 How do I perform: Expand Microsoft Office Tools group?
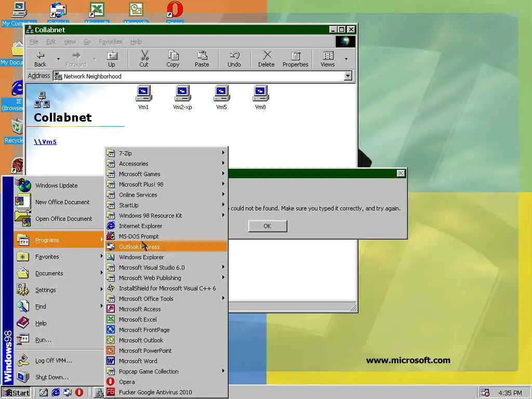(166, 299)
